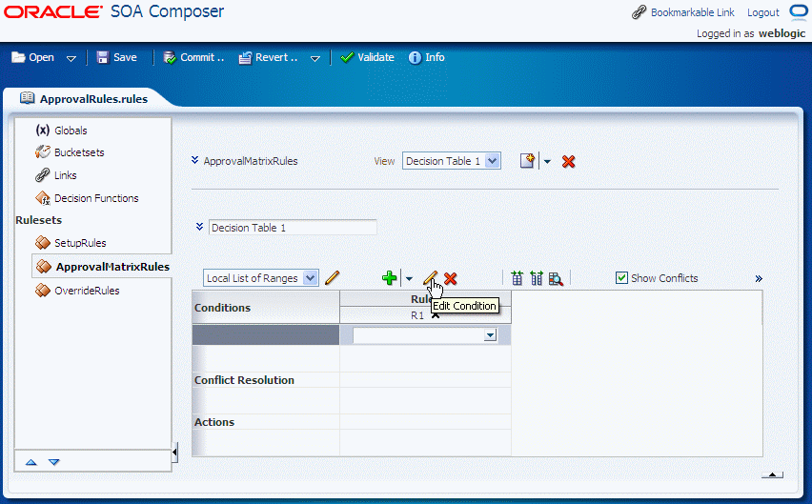Screen dimensions: 812x504
Task: Click the Logout link
Action: coord(762,12)
